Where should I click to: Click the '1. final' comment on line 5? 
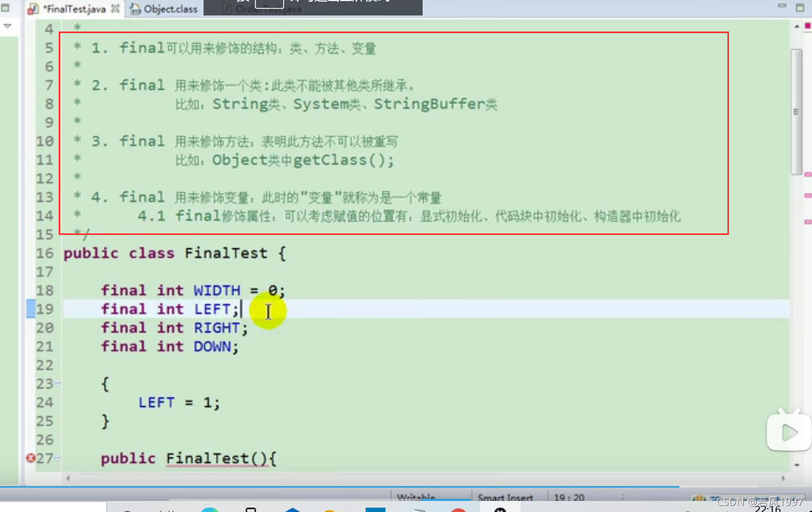pyautogui.click(x=128, y=48)
